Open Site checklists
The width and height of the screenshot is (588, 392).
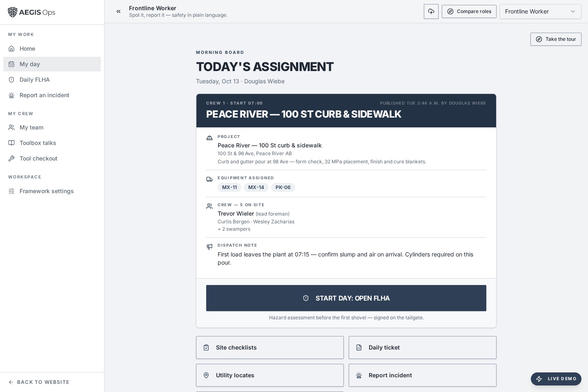pos(270,347)
